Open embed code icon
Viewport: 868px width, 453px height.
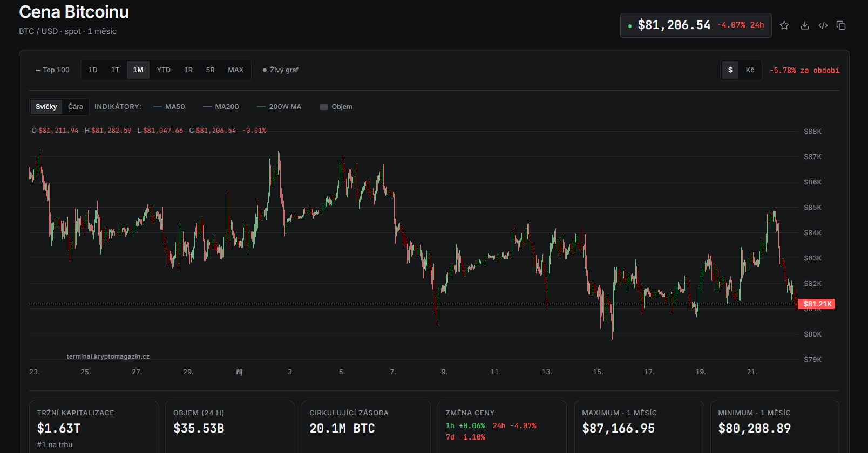[x=823, y=25]
